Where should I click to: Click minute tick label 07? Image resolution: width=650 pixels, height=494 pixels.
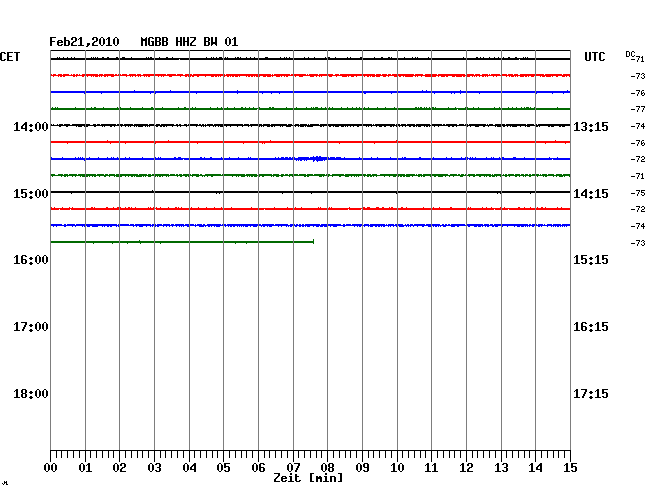tap(293, 468)
